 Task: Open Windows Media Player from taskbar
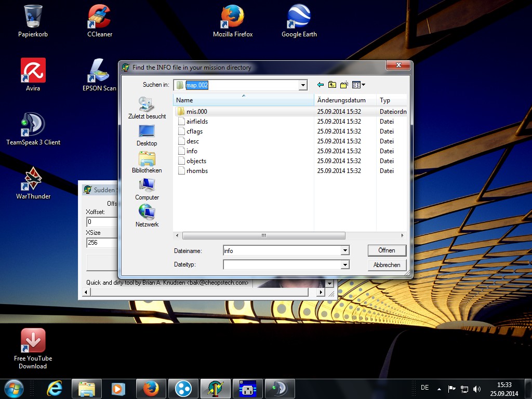click(x=118, y=389)
